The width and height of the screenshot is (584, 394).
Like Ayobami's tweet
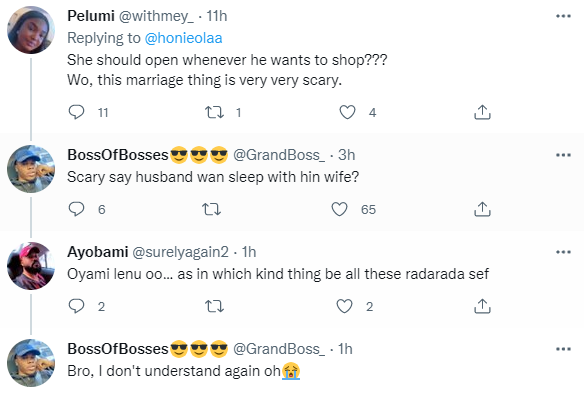pyautogui.click(x=344, y=306)
